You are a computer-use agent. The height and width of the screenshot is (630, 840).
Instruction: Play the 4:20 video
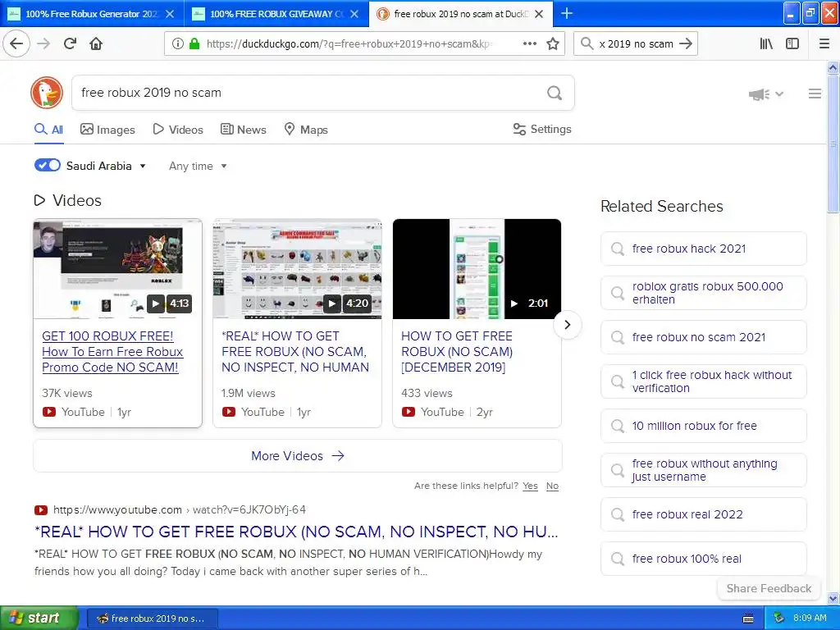click(x=332, y=304)
